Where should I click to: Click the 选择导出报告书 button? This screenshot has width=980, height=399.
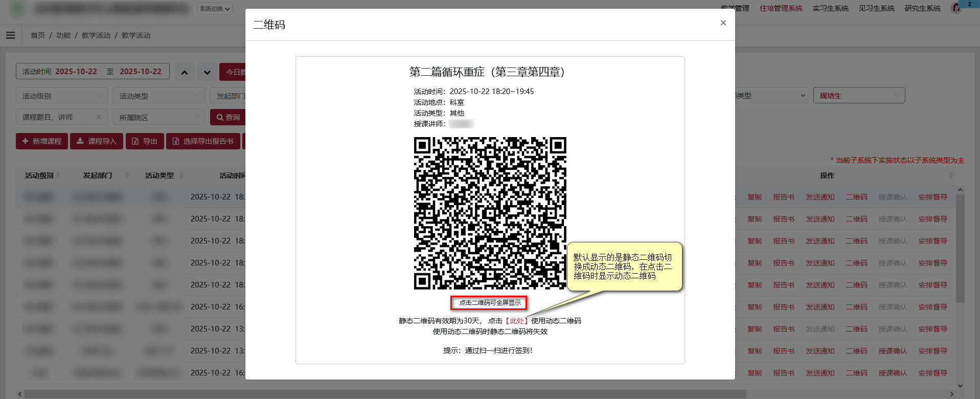tap(203, 141)
